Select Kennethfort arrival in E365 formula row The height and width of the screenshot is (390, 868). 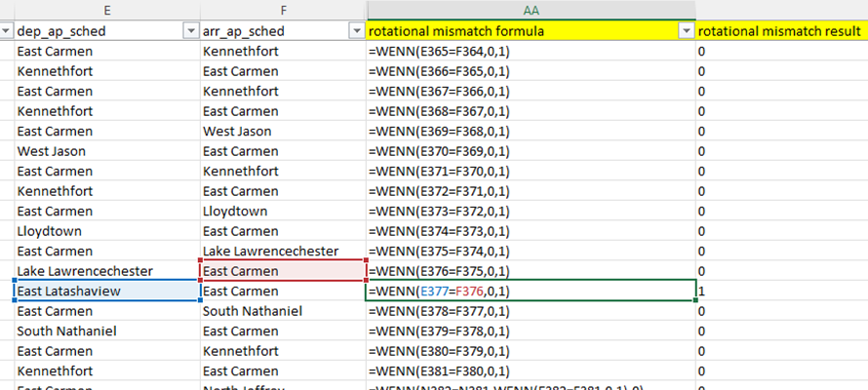coord(283,52)
